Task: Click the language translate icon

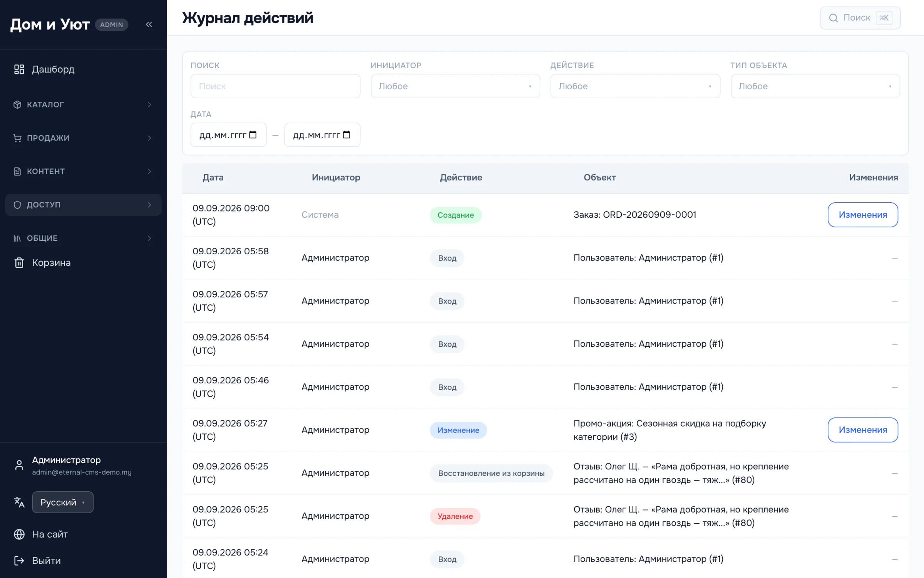Action: pyautogui.click(x=19, y=502)
